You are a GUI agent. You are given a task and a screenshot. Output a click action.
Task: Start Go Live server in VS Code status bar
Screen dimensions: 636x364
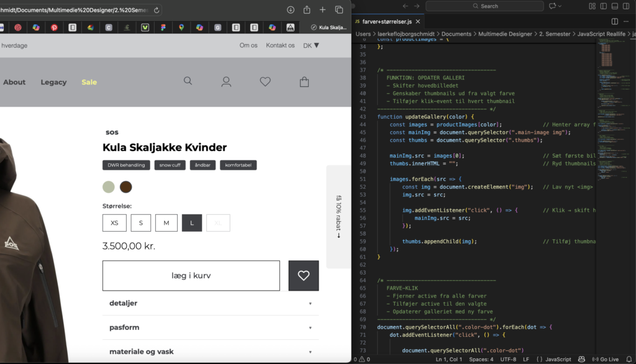point(606,359)
